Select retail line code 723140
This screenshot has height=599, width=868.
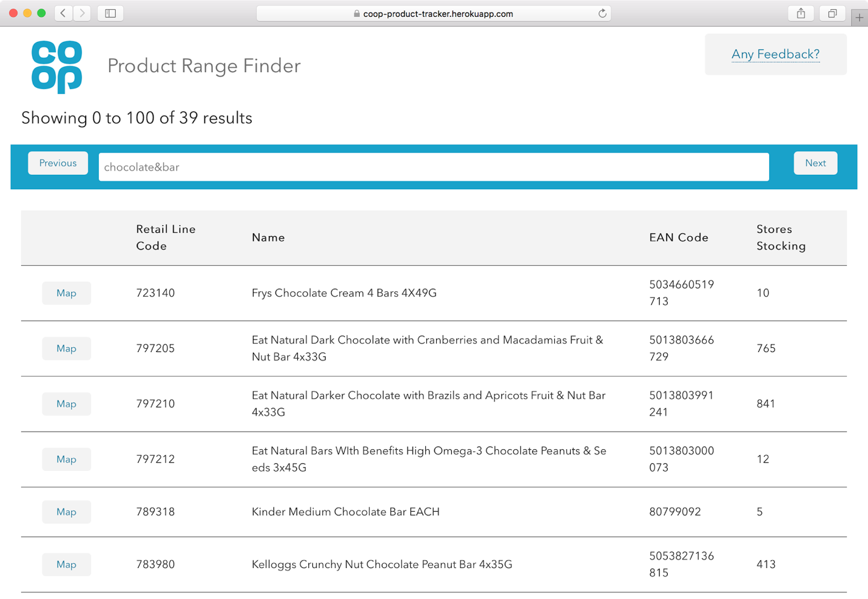tap(155, 293)
